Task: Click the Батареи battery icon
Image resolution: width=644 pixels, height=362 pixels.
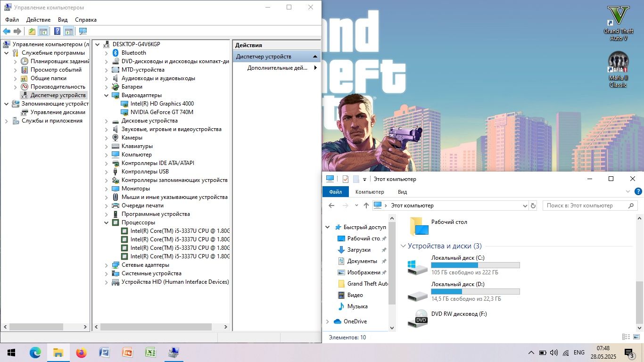Action: [x=116, y=87]
